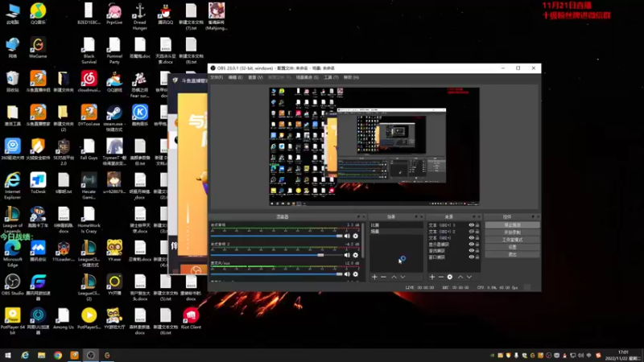Toggle visibility eye for 游戏捕获 source

point(471,250)
